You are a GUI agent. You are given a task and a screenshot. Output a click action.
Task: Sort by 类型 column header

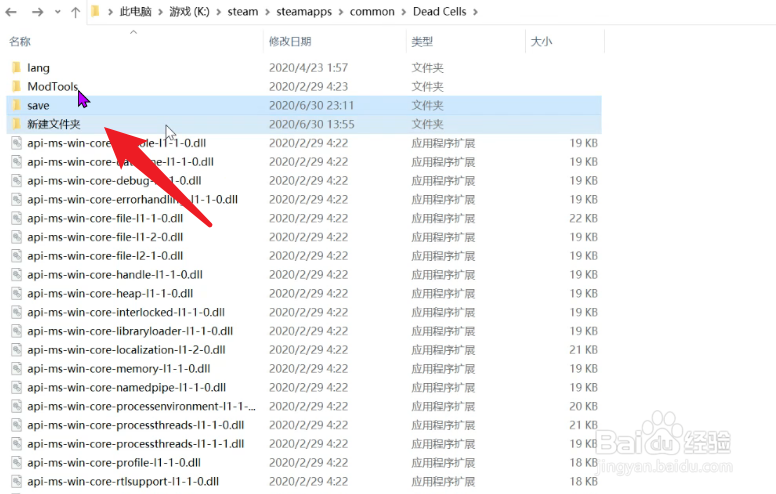click(422, 42)
